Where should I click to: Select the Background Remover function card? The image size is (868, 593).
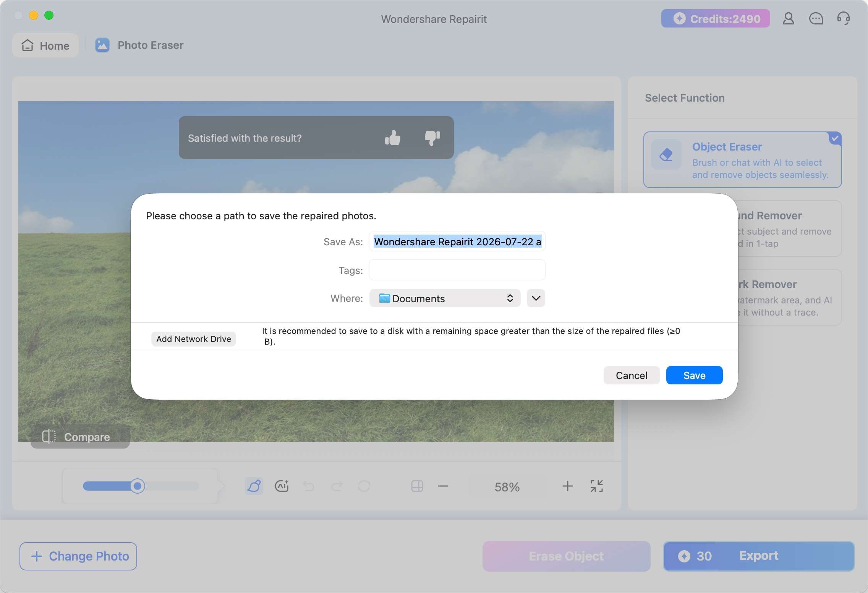click(x=789, y=229)
